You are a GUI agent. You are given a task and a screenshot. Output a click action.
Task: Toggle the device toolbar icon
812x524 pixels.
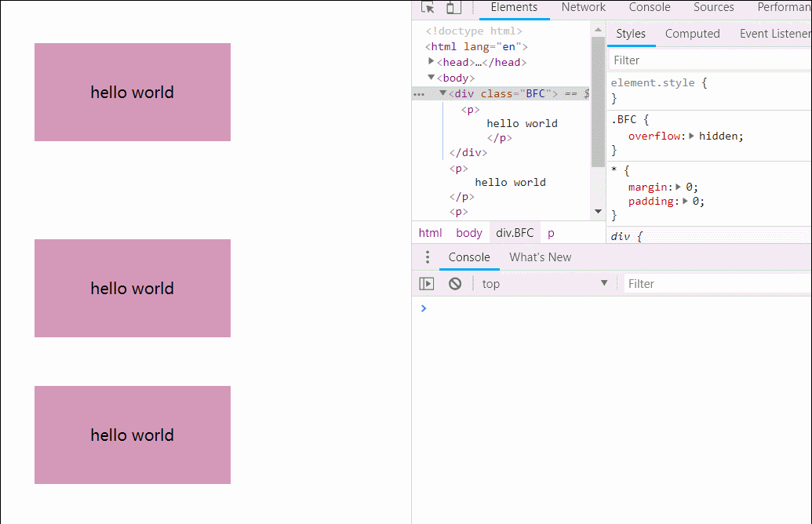[453, 8]
